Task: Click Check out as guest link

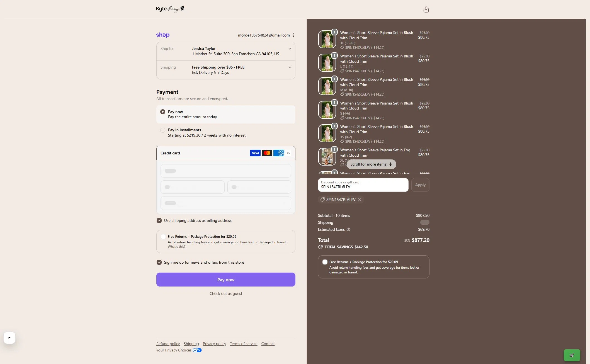Action: [x=226, y=293]
